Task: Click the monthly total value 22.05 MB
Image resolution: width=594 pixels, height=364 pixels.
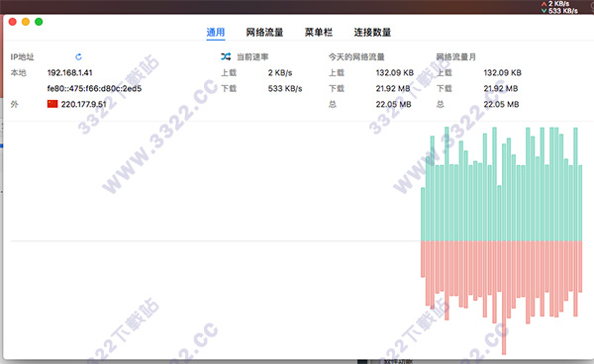Action: (x=501, y=104)
